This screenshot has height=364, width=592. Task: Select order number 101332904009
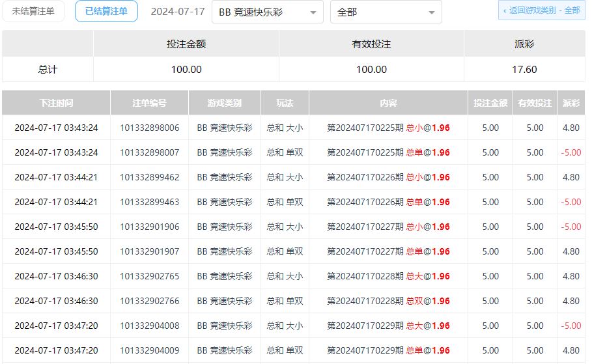149,350
